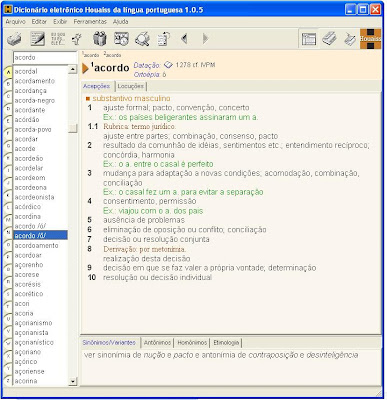Select 'açorenho' in the word list
Image resolution: width=387 pixels, height=400 pixels.
pos(29,265)
